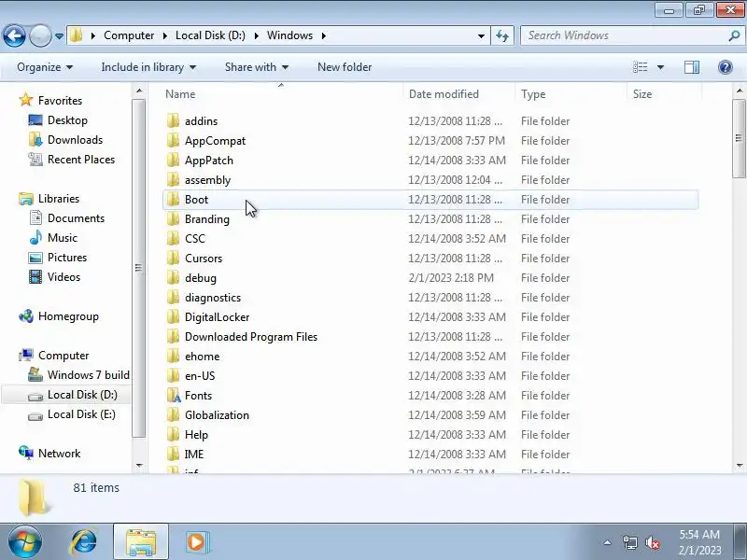Refresh the folder with the refresh button
This screenshot has height=560, width=747.
502,35
